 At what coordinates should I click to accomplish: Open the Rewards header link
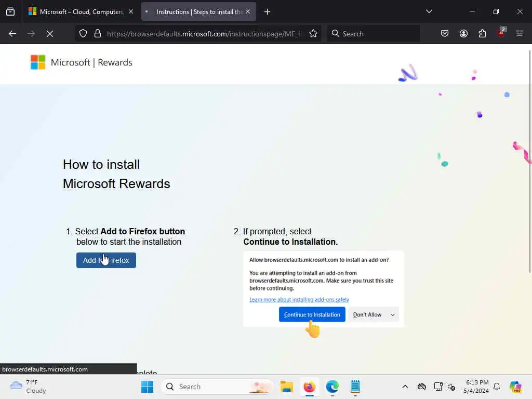tap(115, 62)
